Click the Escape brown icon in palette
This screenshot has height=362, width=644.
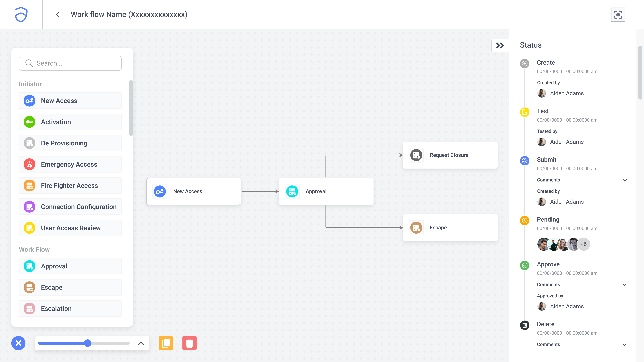[29, 288]
